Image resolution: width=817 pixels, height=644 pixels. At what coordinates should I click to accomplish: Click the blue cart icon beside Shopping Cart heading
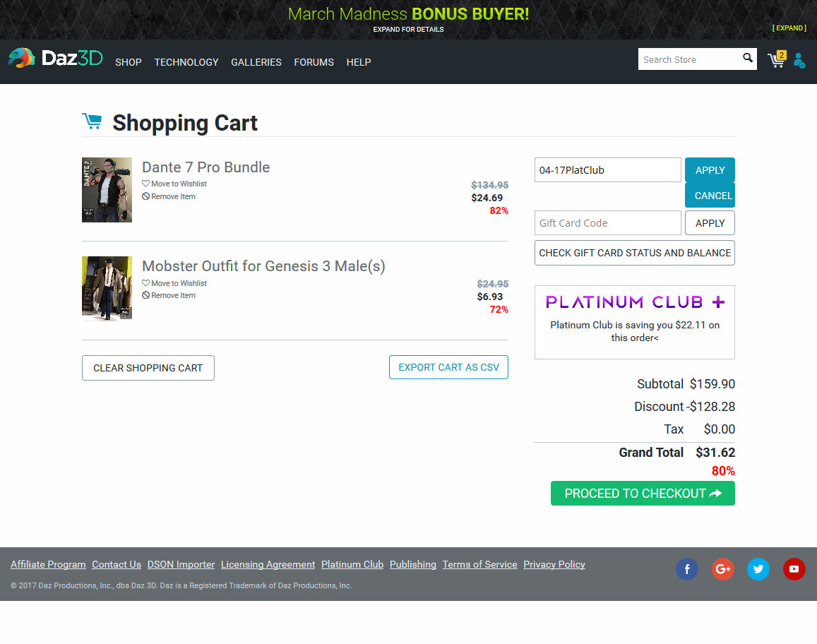[x=93, y=121]
